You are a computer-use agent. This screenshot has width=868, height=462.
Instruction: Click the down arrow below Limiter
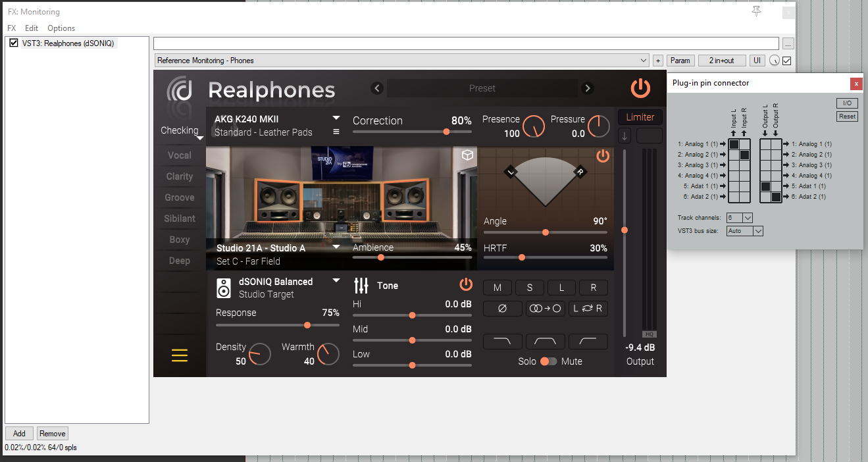[x=625, y=136]
